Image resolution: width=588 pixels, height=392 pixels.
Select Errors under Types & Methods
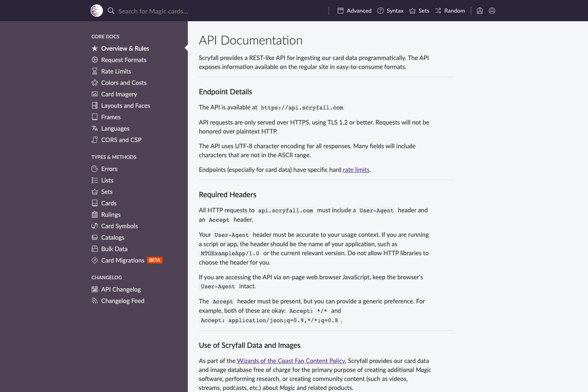click(x=109, y=169)
